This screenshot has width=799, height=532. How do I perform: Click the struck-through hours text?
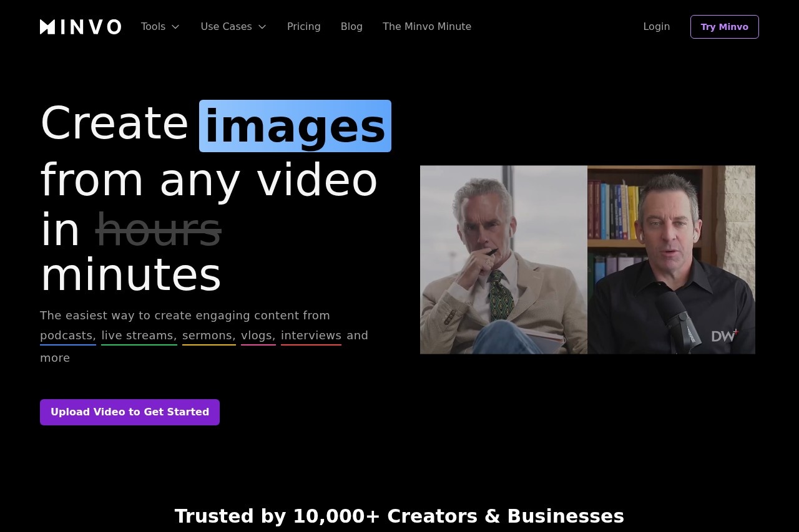tap(158, 230)
